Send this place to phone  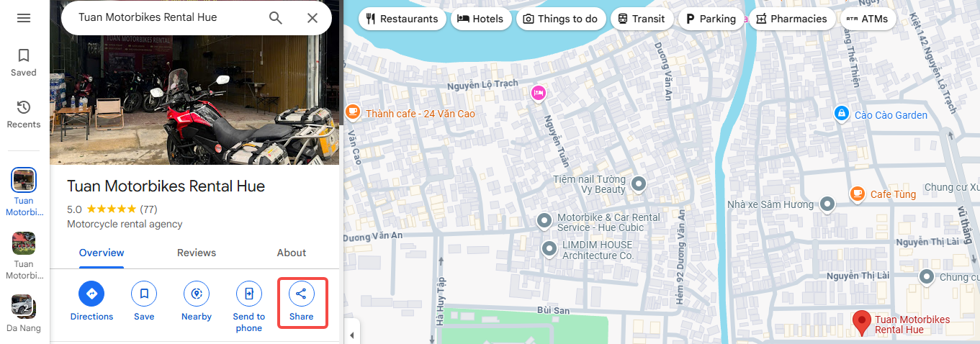249,307
